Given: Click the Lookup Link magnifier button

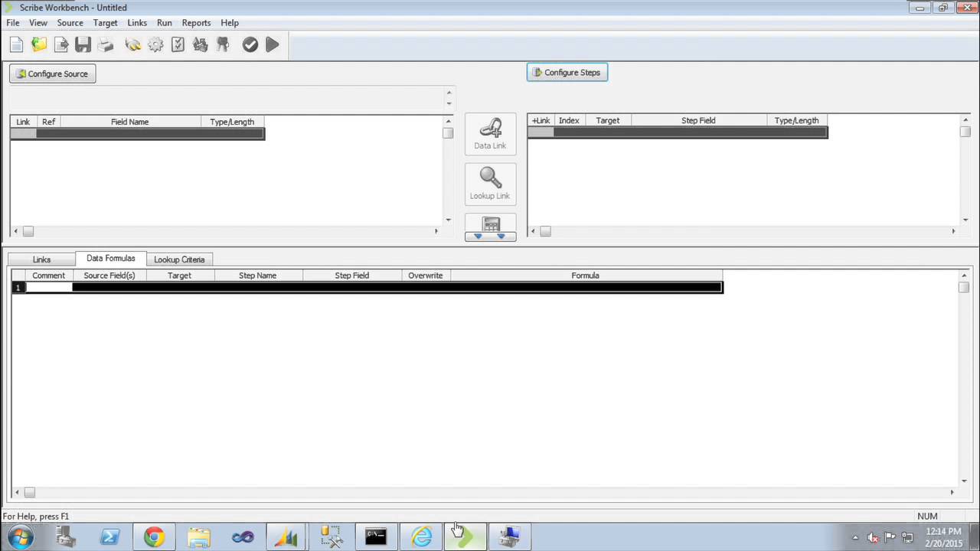Looking at the screenshot, I should tap(490, 184).
